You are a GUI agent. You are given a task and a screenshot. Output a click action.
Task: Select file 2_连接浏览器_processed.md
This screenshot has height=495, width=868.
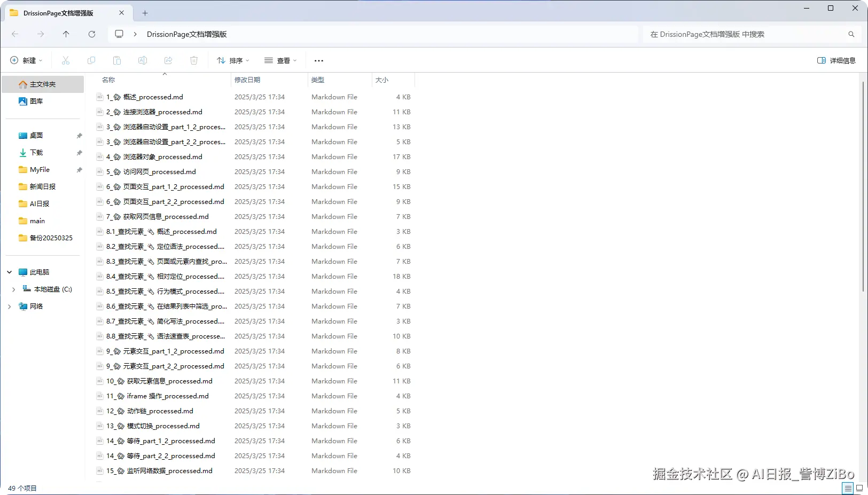coord(255,112)
